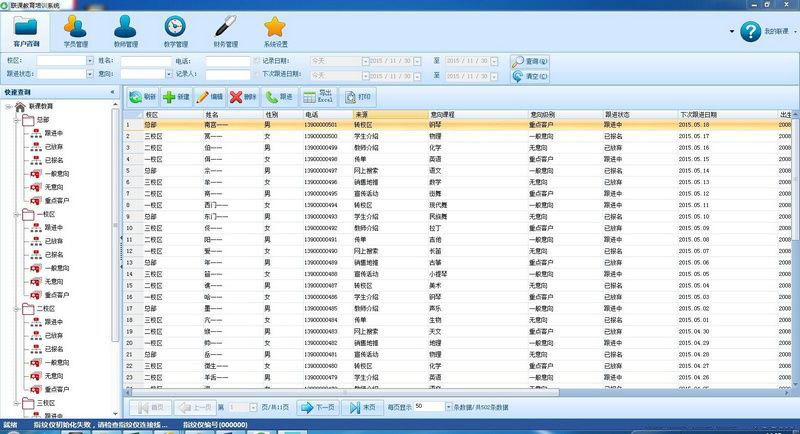Click the 刷新 refresh toolbar icon
The image size is (800, 434).
point(141,97)
